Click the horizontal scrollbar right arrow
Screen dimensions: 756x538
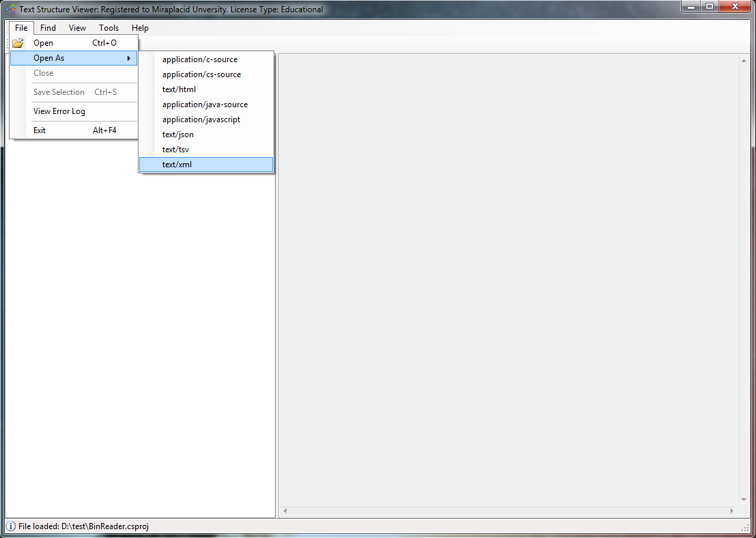tap(732, 511)
